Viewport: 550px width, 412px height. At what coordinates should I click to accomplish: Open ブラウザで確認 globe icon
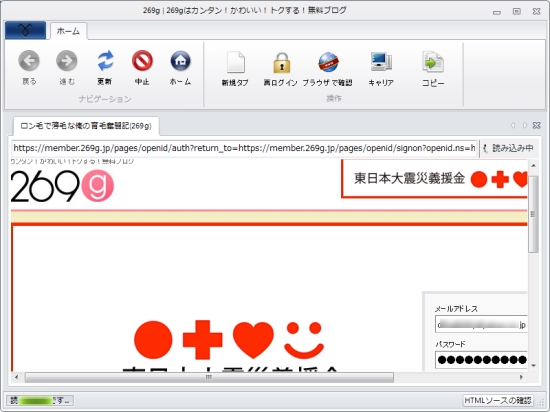tap(328, 62)
